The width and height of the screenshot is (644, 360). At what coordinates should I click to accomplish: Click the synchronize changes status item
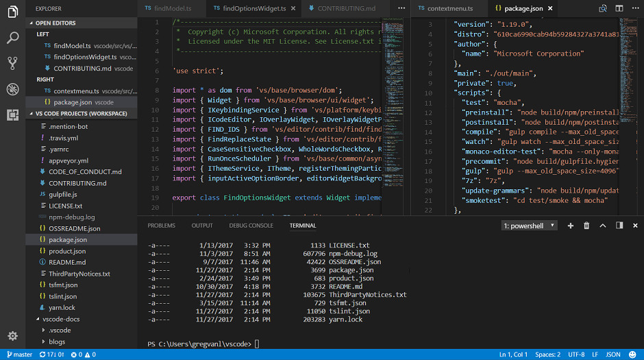click(52, 355)
